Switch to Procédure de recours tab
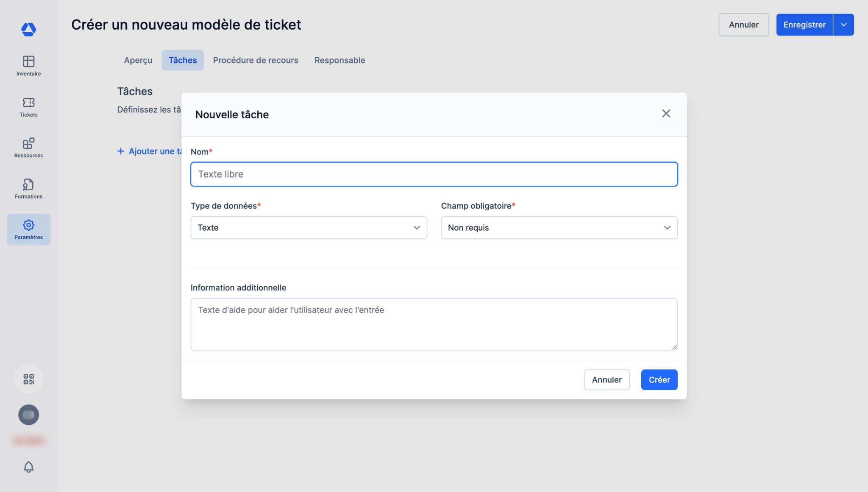The image size is (868, 492). click(255, 60)
